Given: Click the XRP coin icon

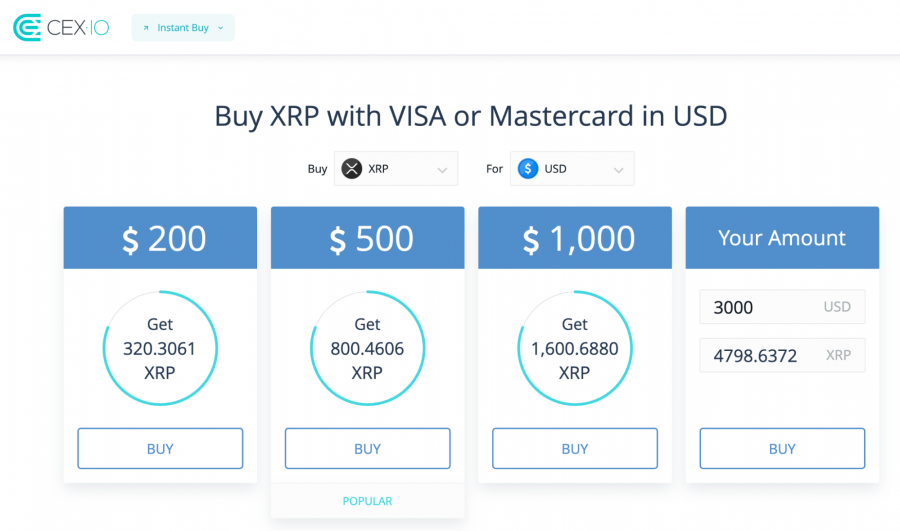Looking at the screenshot, I should pyautogui.click(x=352, y=169).
